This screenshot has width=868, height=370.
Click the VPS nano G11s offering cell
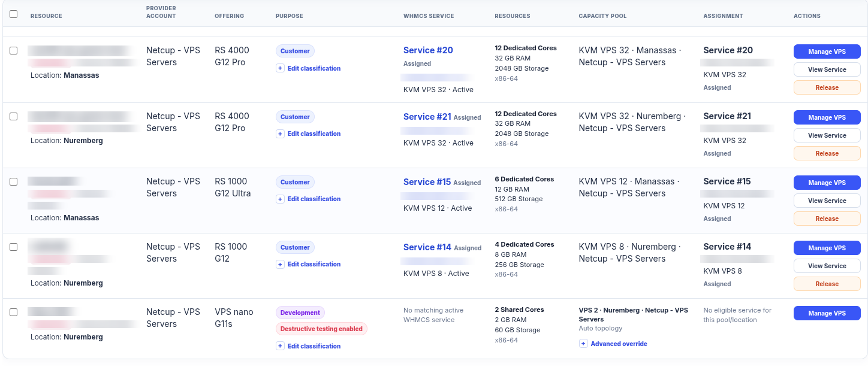pos(234,318)
